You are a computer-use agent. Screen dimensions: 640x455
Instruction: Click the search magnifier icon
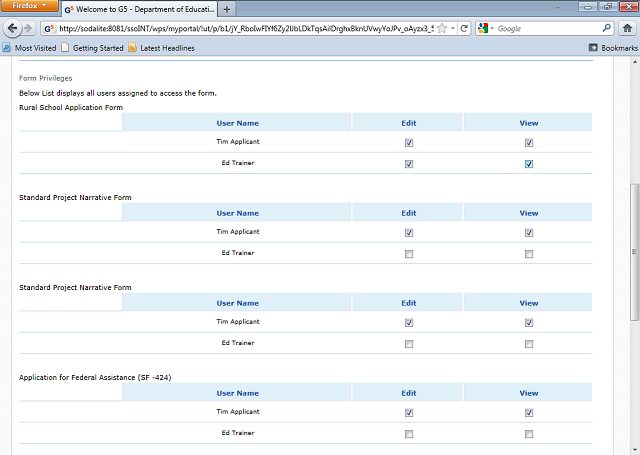pos(606,28)
